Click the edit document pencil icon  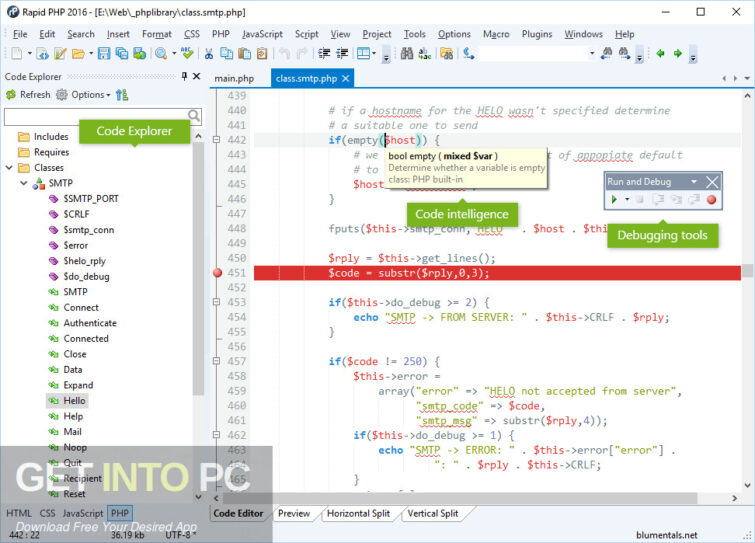coord(60,53)
